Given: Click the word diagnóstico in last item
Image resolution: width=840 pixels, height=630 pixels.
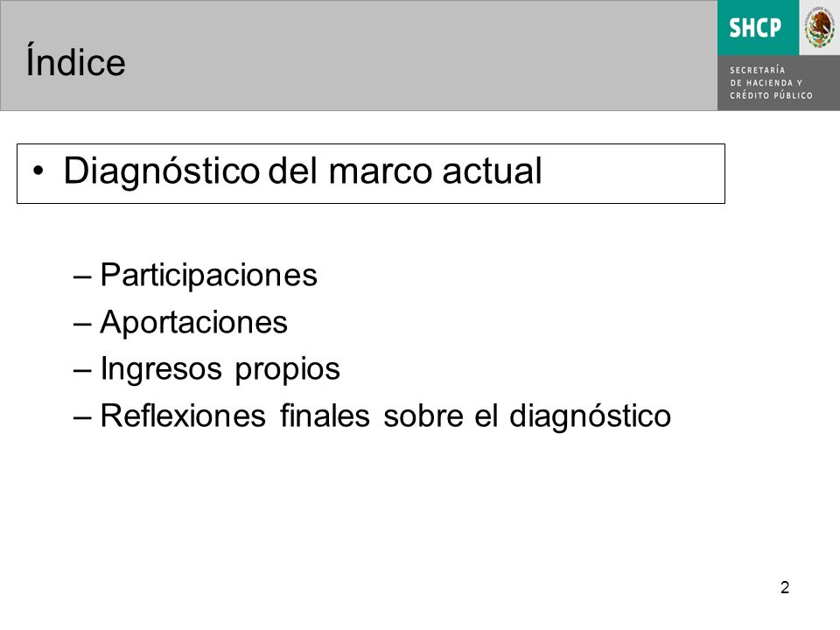Looking at the screenshot, I should coord(591,416).
